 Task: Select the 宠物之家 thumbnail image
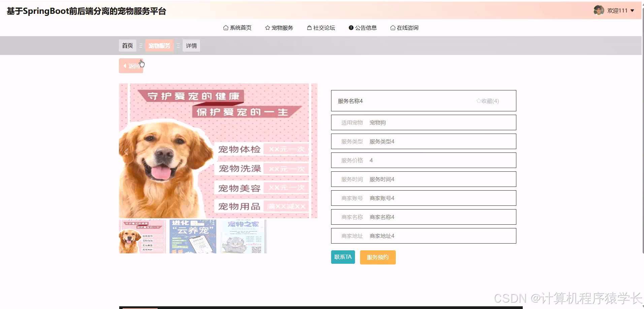[x=243, y=236]
